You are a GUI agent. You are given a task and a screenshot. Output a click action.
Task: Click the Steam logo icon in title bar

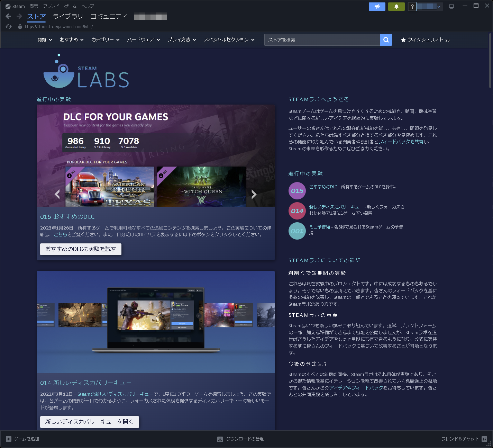tap(8, 6)
